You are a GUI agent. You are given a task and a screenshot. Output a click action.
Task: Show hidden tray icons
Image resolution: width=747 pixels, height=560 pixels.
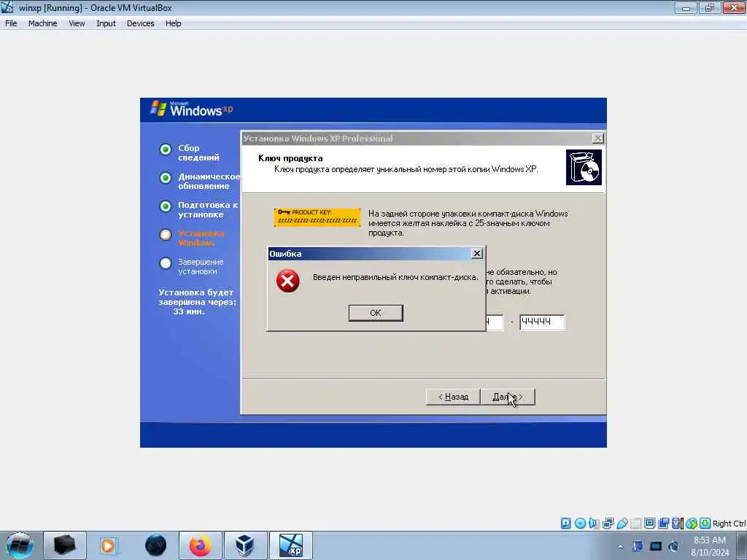coord(620,546)
